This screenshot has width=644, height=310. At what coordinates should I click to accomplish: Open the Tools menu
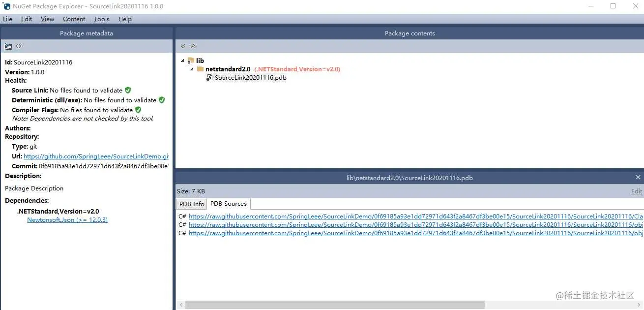102,19
